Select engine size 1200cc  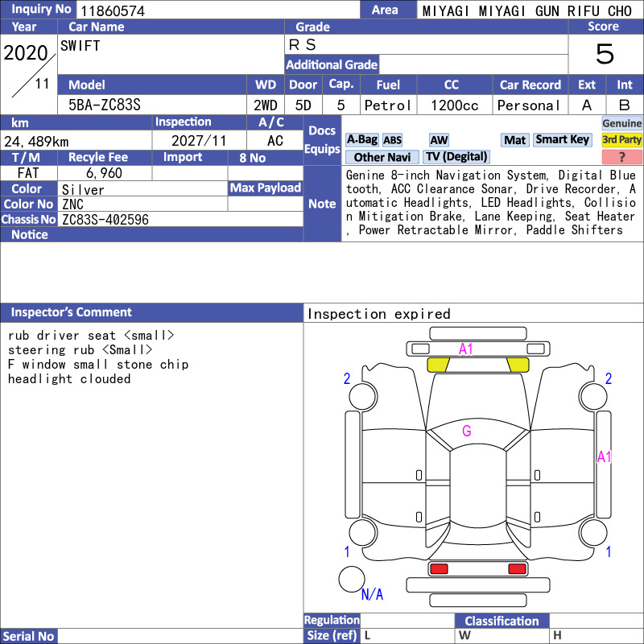coord(455,105)
